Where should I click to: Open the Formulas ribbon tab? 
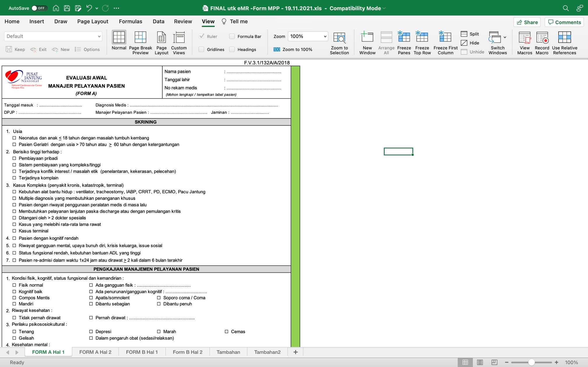coord(130,22)
